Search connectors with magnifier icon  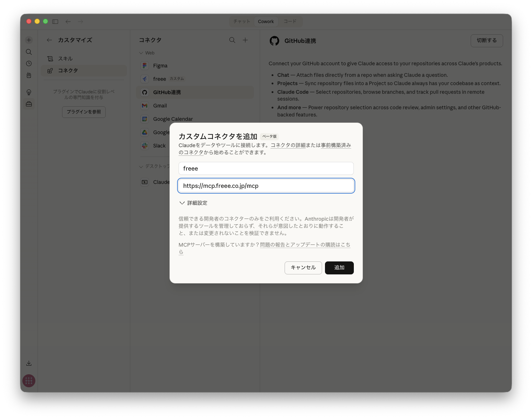(x=232, y=40)
